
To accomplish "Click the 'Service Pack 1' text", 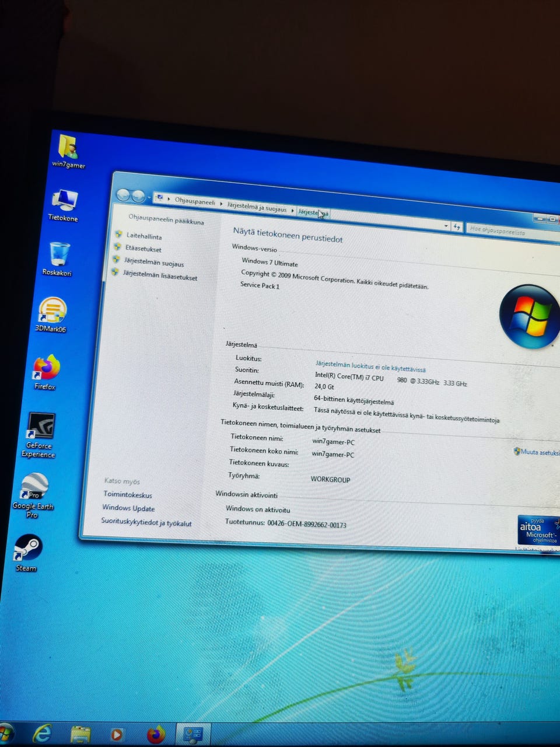I will click(x=260, y=285).
